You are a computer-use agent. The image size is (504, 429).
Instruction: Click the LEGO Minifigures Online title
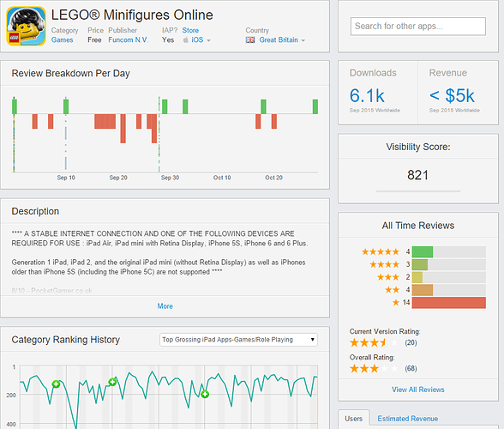(132, 15)
